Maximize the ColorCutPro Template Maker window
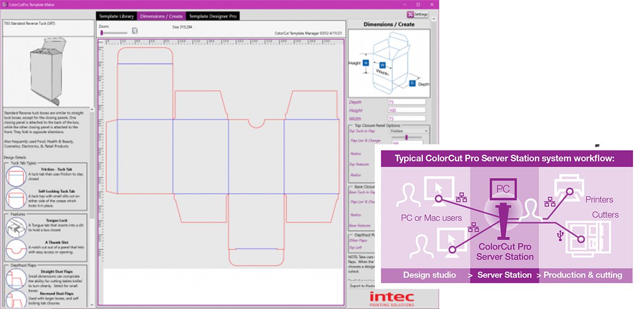 pos(418,4)
